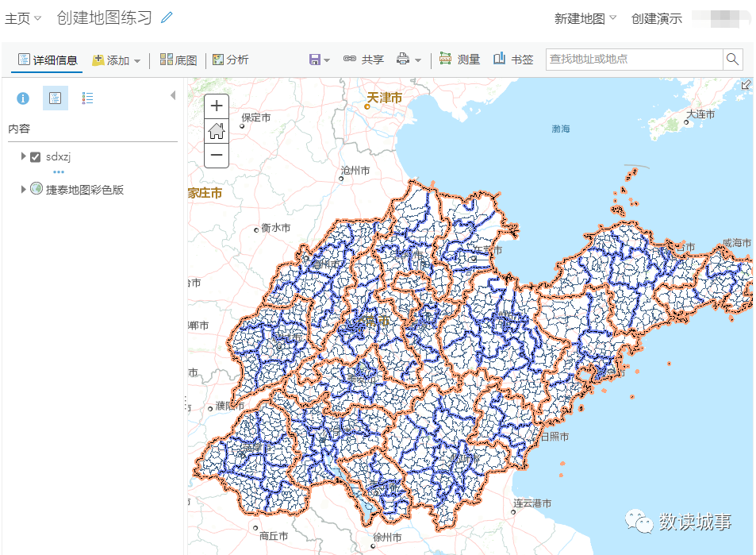
Task: Open the 新建地图 dropdown
Action: (x=585, y=18)
